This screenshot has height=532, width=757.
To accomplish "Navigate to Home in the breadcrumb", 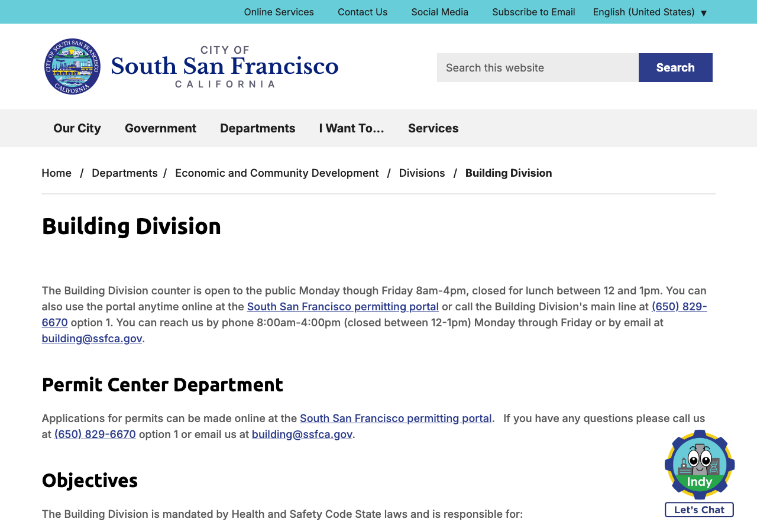I will click(x=56, y=173).
